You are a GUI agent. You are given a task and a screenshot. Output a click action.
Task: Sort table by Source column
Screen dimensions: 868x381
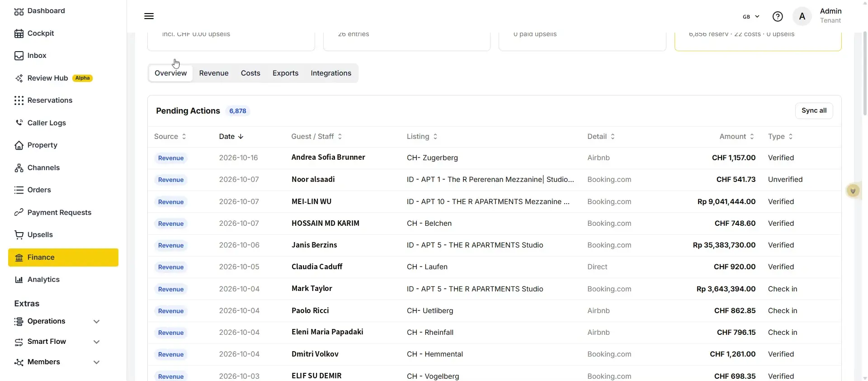coord(170,137)
